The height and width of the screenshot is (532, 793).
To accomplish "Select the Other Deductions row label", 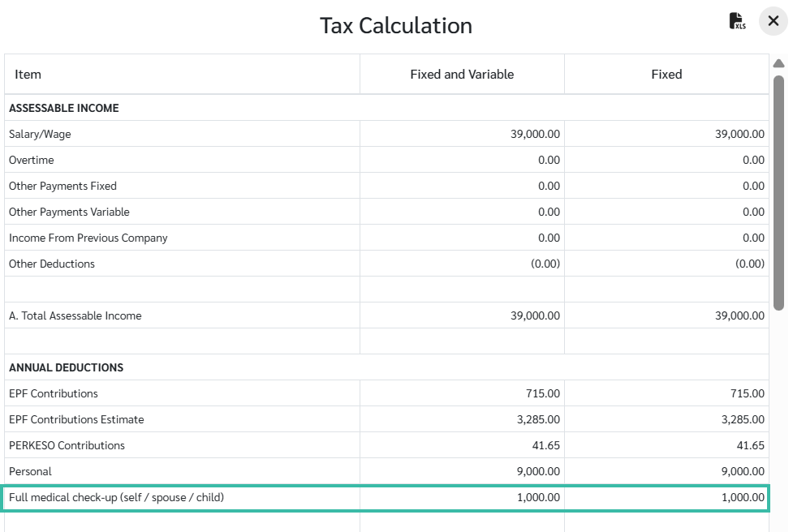I will pos(52,264).
